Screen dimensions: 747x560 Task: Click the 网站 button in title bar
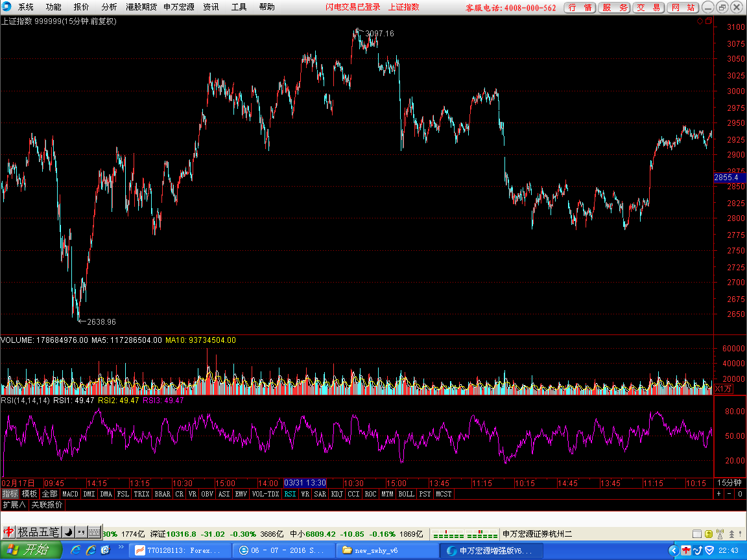tap(683, 8)
